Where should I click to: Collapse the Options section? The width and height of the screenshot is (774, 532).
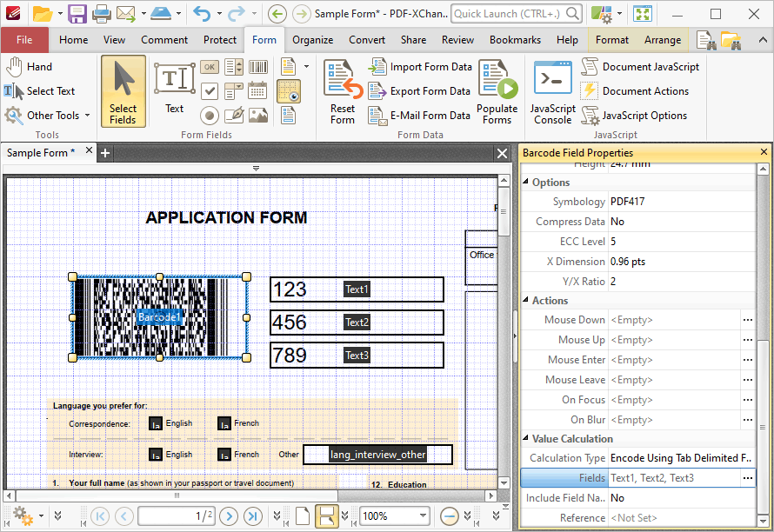click(x=525, y=182)
